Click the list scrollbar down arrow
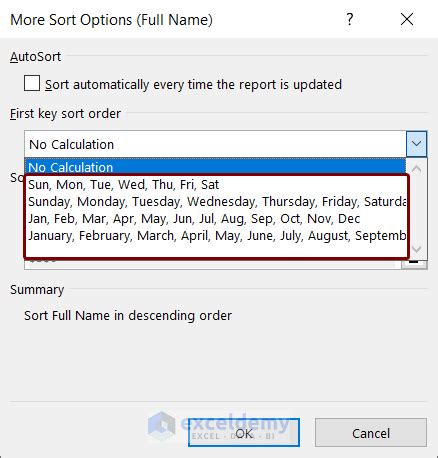Viewport: 438px width, 458px height. click(x=417, y=249)
